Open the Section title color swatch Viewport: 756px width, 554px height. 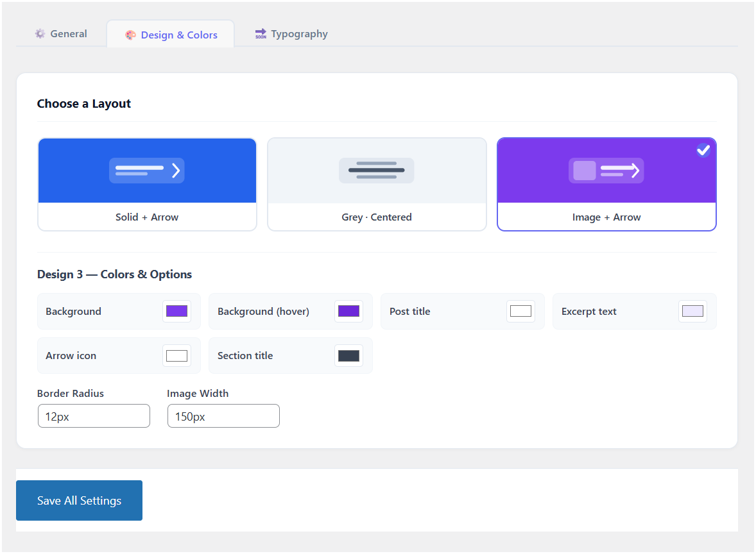pyautogui.click(x=348, y=355)
